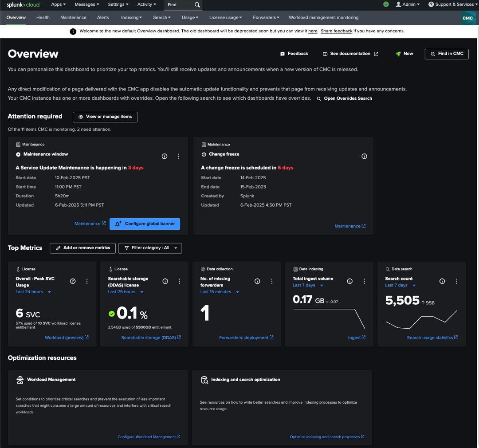Open options menu for Peak SVC Usage

tap(87, 281)
